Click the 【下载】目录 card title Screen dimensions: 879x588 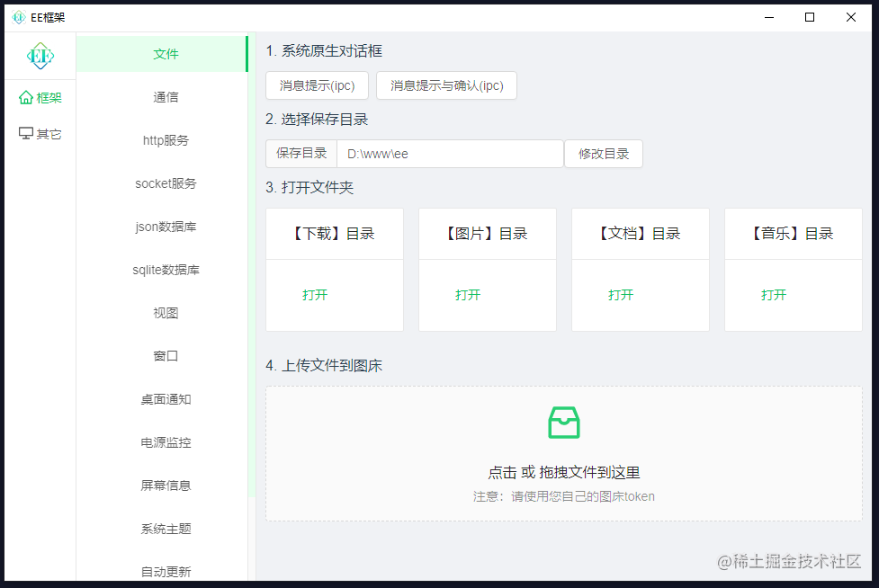(x=334, y=234)
